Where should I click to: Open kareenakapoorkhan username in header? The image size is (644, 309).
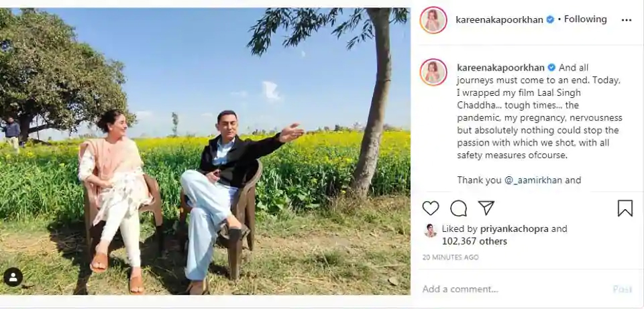click(x=499, y=19)
